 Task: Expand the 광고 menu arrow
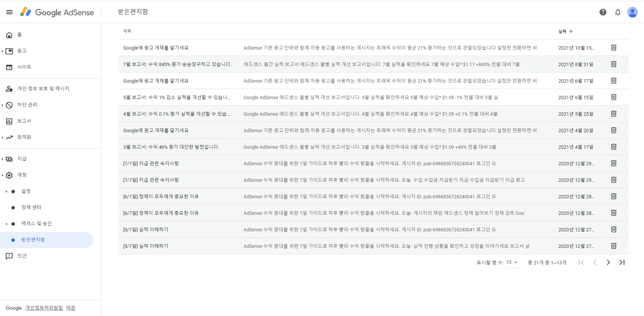click(2, 51)
